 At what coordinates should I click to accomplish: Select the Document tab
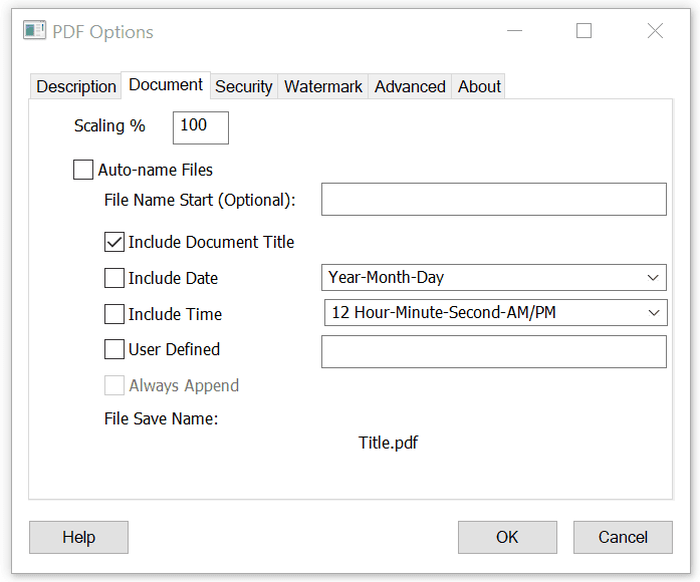point(166,85)
